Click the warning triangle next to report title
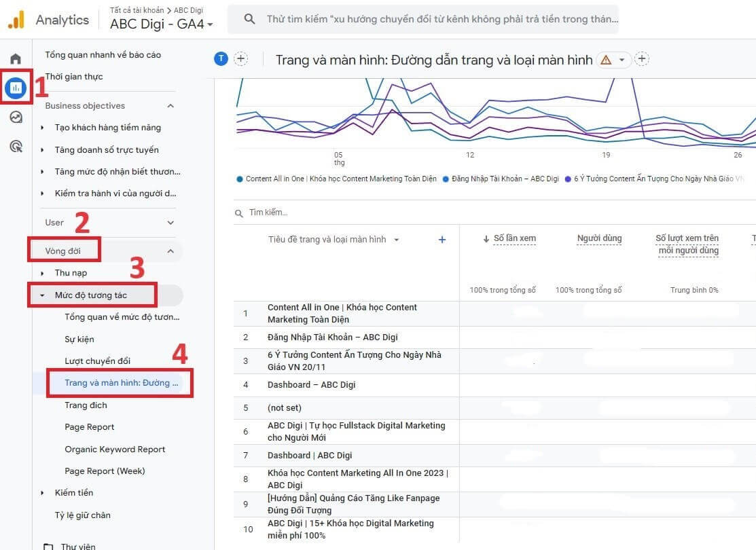This screenshot has width=756, height=550. [x=606, y=60]
